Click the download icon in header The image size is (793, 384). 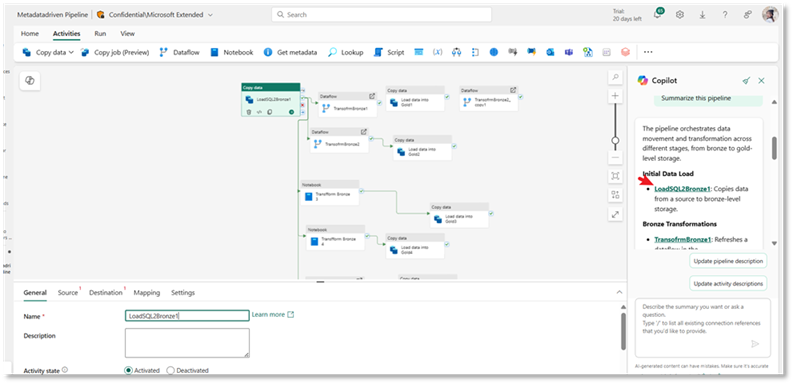tap(702, 15)
